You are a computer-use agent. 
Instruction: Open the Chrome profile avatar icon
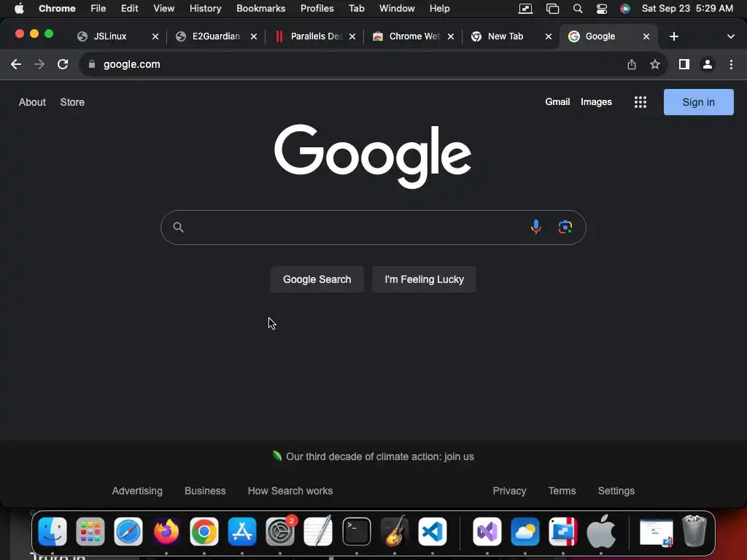[x=708, y=64]
